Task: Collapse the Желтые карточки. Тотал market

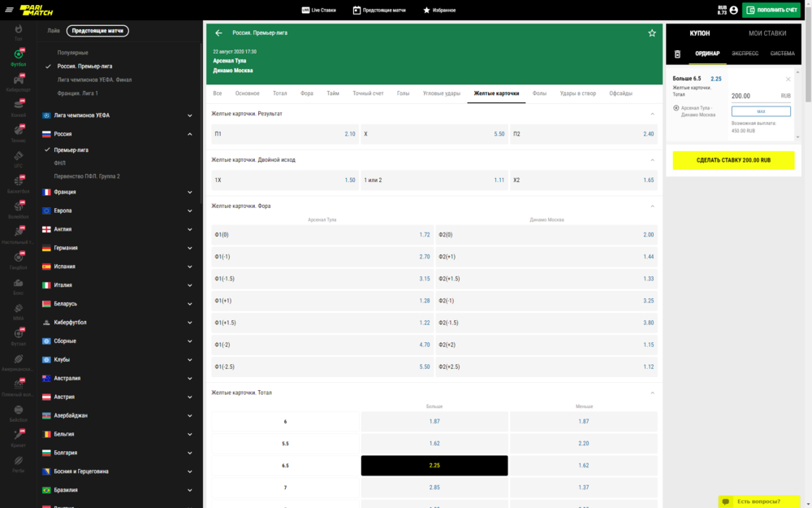Action: click(652, 393)
